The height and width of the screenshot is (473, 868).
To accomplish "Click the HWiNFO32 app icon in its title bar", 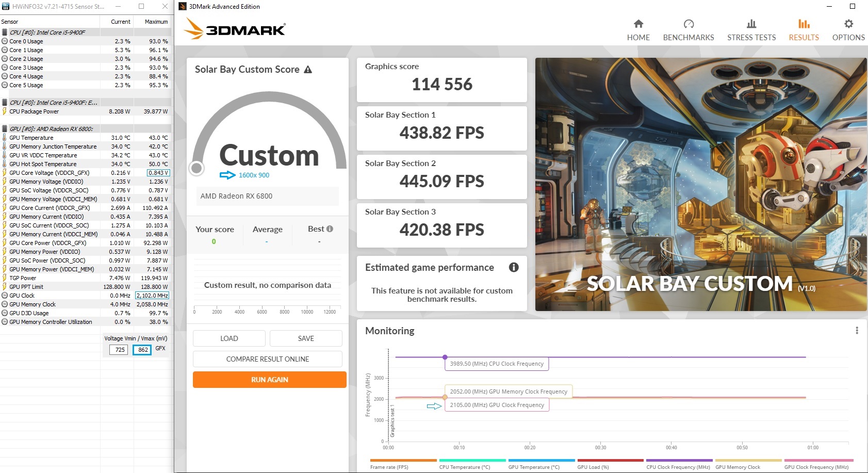I will coord(6,6).
